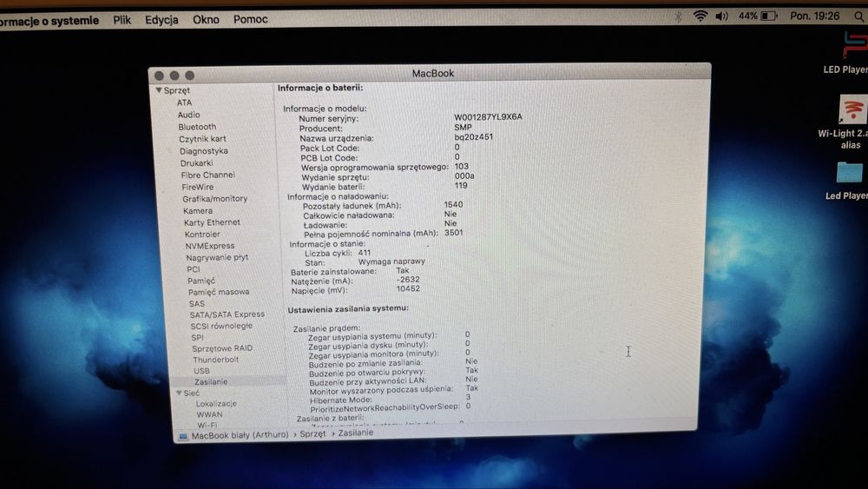Click the voltage value 10452
The height and width of the screenshot is (489, 868).
(408, 288)
